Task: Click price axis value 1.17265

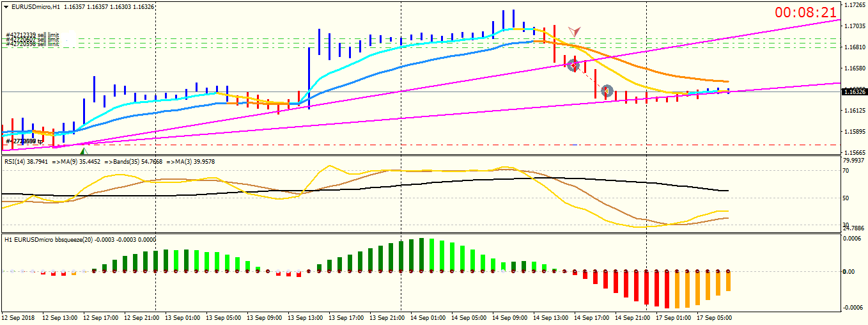Action: point(855,4)
